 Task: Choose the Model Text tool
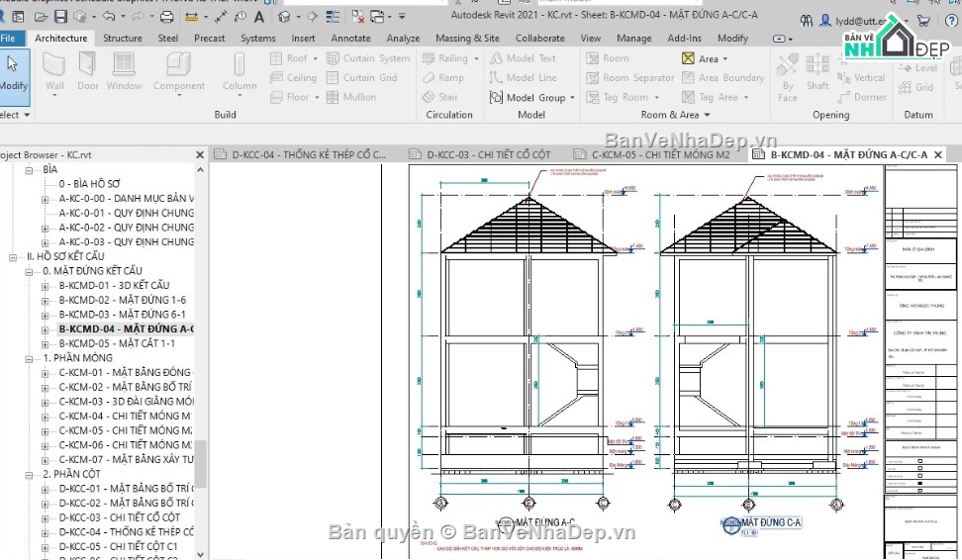point(523,58)
